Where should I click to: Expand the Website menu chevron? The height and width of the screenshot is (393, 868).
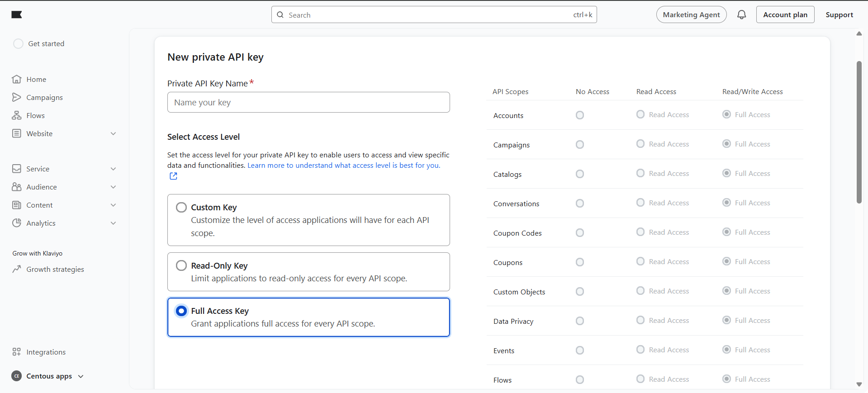114,134
